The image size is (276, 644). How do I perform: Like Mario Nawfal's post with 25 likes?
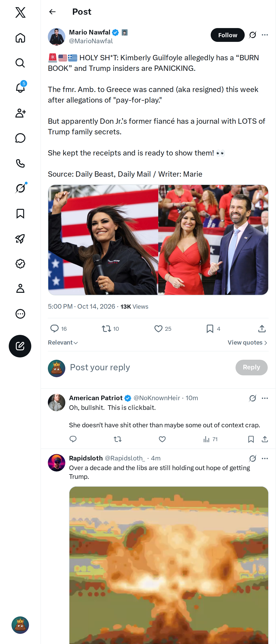point(163,328)
